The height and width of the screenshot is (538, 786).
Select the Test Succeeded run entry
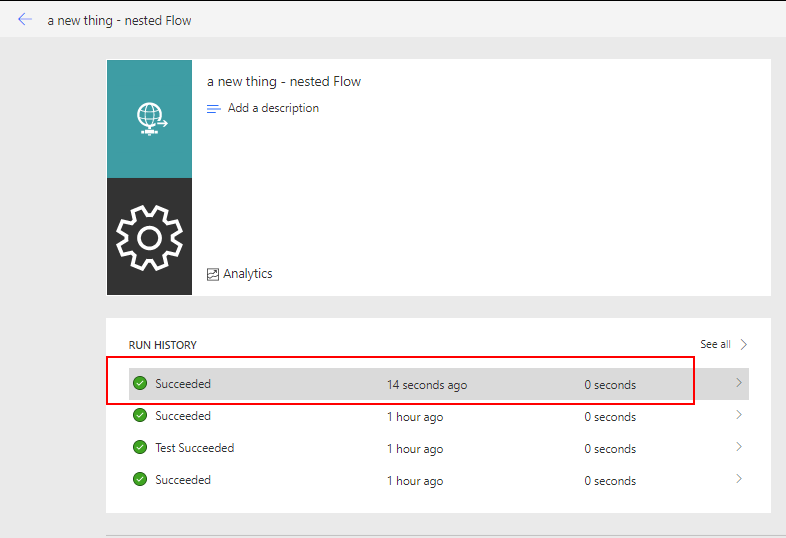[194, 448]
